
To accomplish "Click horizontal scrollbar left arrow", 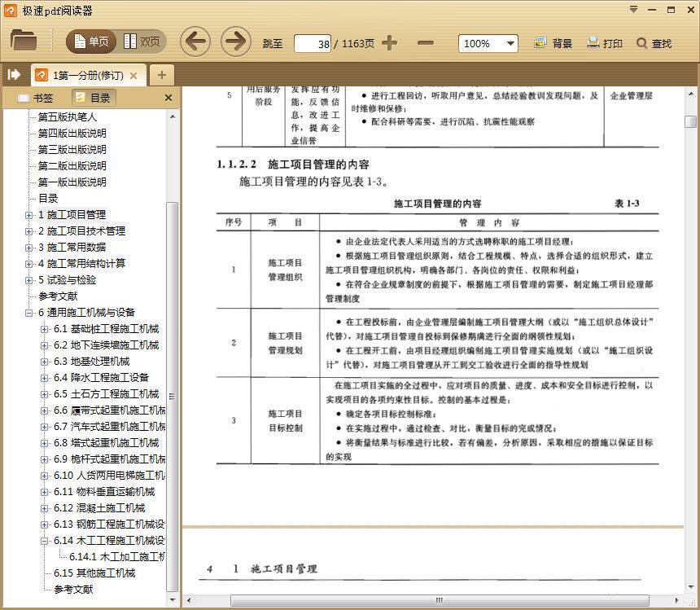I will [189, 600].
